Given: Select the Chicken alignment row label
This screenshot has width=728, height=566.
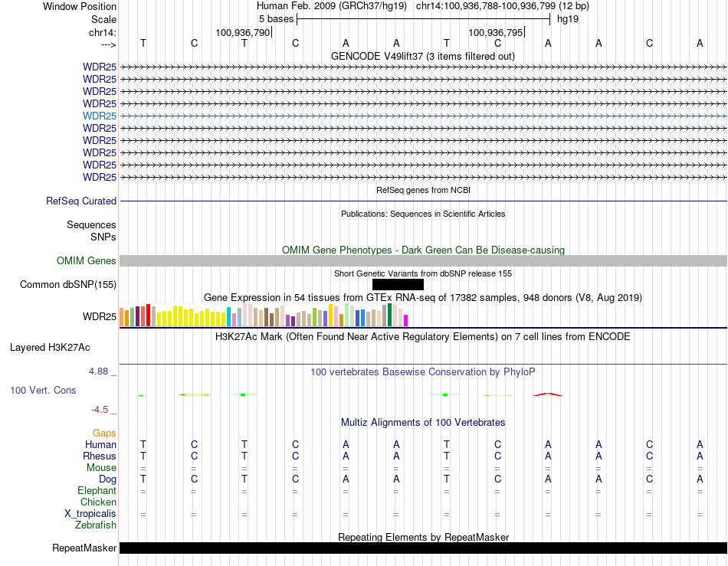Looking at the screenshot, I should (x=98, y=502).
